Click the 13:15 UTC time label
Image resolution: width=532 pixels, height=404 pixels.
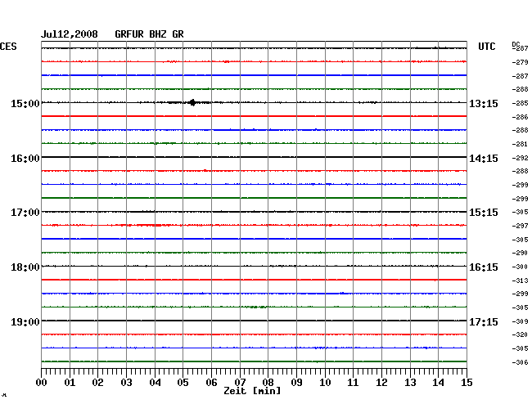484,103
